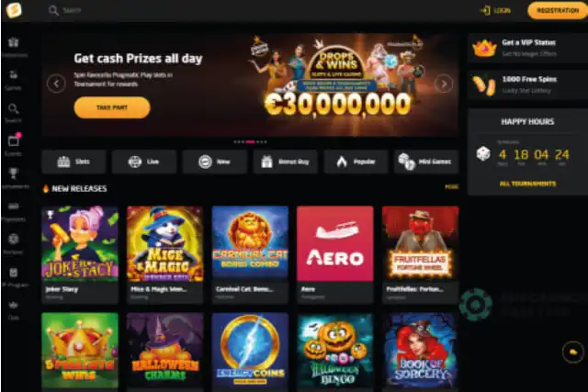The image size is (588, 392).
Task: Click the Registration button
Action: pyautogui.click(x=558, y=10)
